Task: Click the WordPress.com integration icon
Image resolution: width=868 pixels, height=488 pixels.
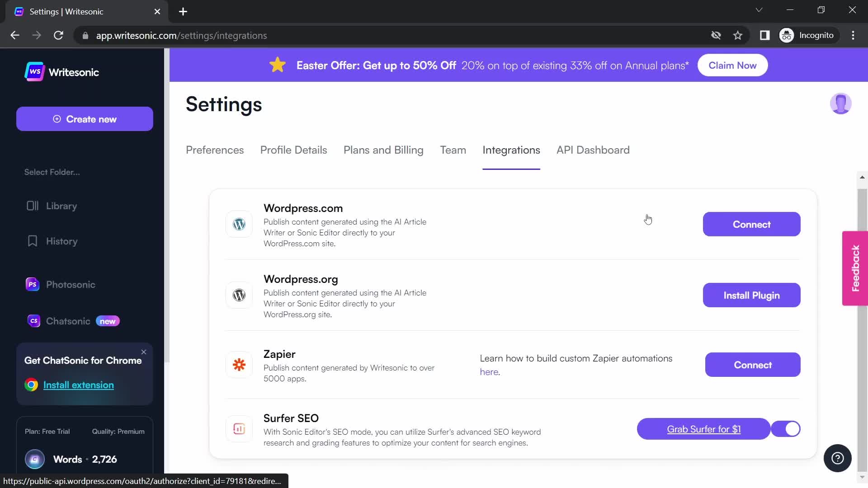Action: pyautogui.click(x=238, y=224)
